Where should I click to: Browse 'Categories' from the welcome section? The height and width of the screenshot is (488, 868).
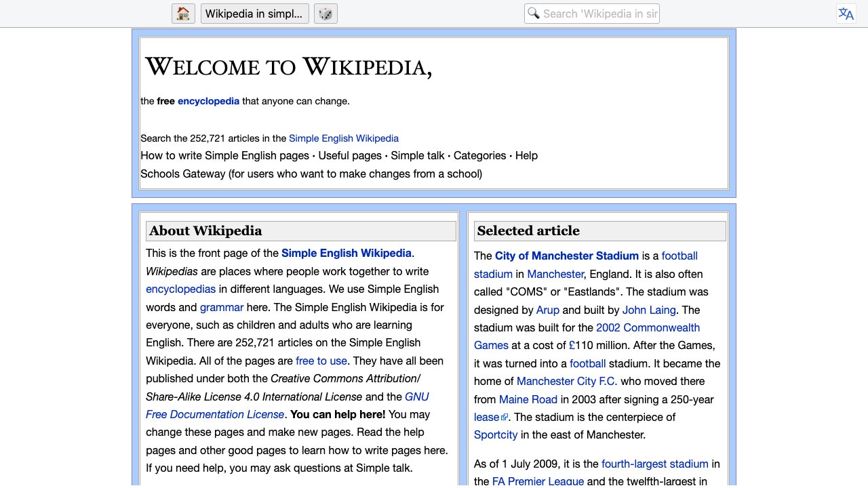pos(479,155)
